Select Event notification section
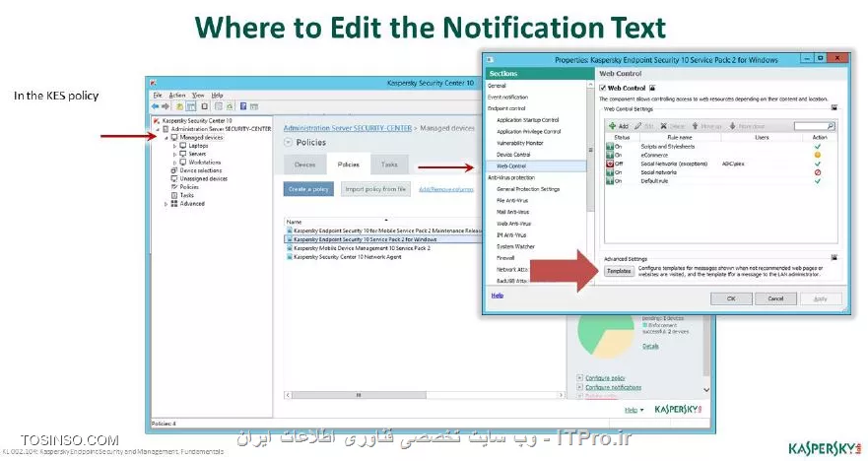868x461 pixels. tap(507, 97)
